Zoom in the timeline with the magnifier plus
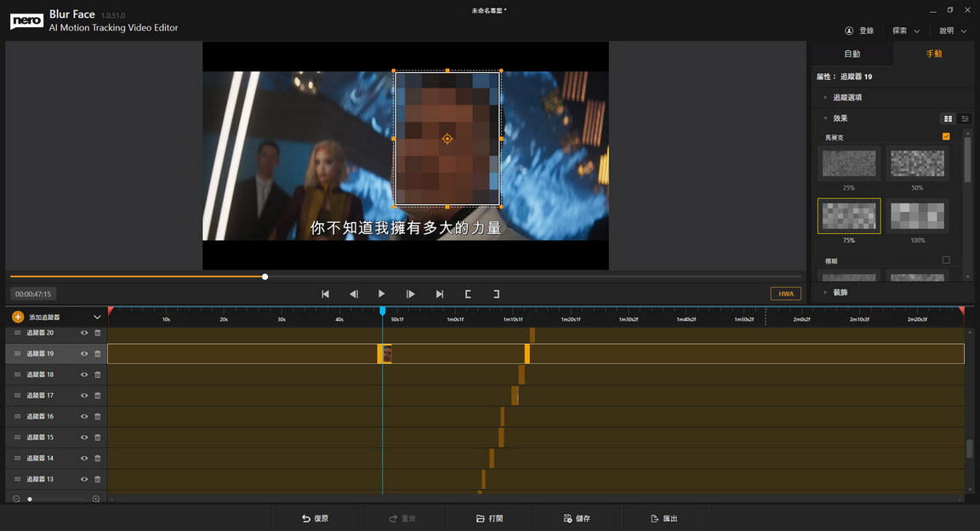 [x=95, y=500]
